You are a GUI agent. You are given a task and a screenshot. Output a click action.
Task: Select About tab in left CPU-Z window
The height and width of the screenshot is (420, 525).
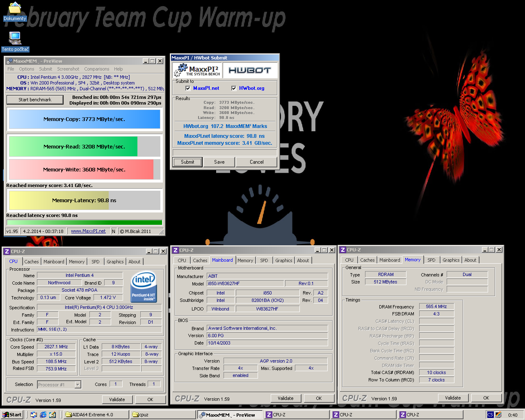[x=135, y=262]
